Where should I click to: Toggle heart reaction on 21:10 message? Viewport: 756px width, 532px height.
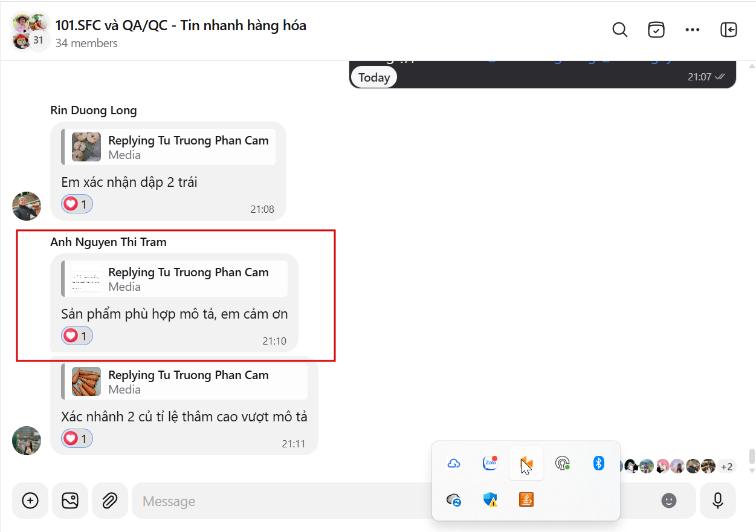point(77,336)
